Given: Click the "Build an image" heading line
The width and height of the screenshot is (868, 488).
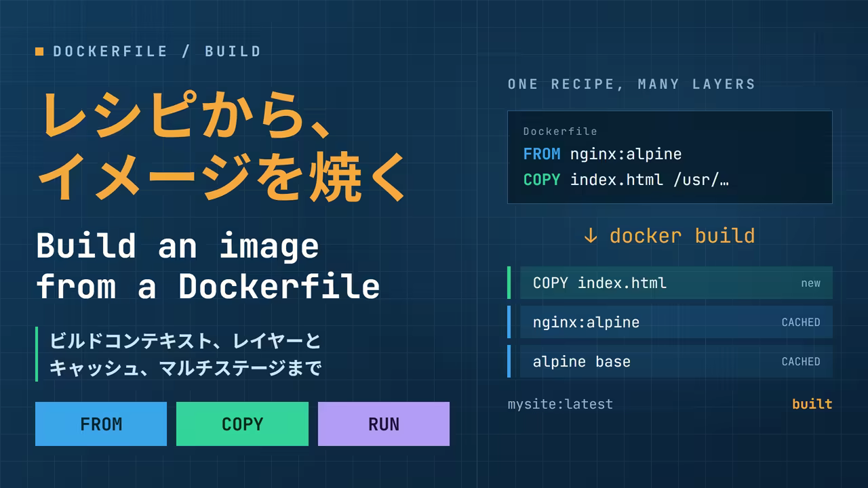Looking at the screenshot, I should pyautogui.click(x=178, y=245).
